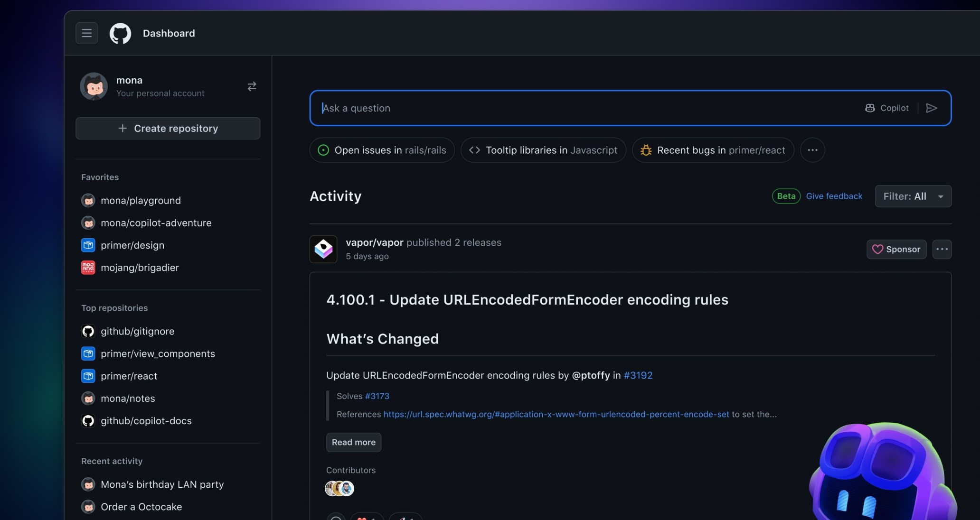The width and height of the screenshot is (980, 520).
Task: Expand release notes with Read more
Action: (x=354, y=442)
